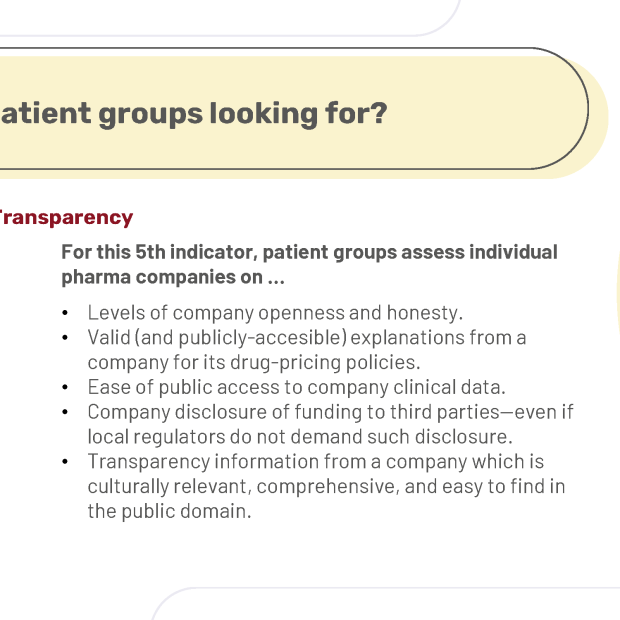Click the "pharma companies on ..." text line

173,277
